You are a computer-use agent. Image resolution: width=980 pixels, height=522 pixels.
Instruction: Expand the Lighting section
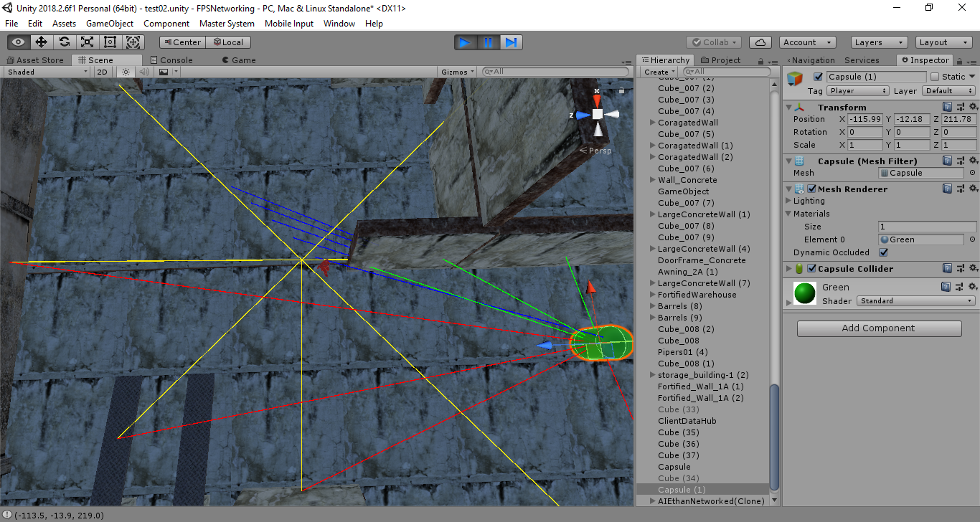point(788,201)
